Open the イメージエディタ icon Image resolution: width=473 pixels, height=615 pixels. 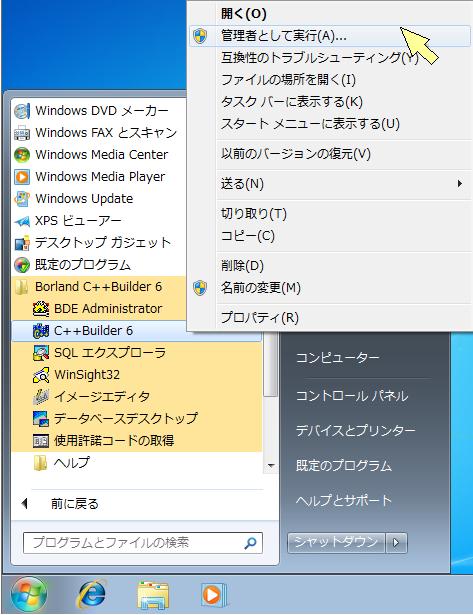41,397
